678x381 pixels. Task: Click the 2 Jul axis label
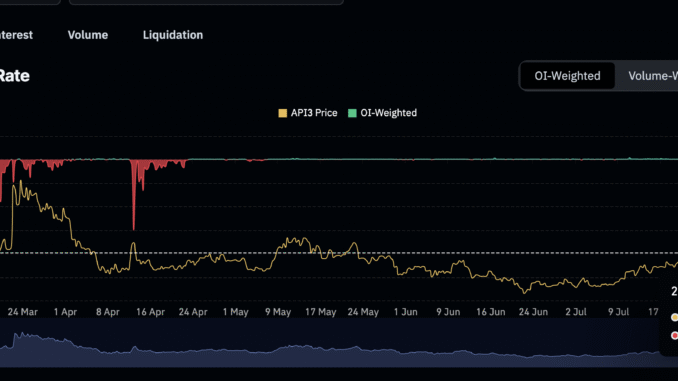576,312
